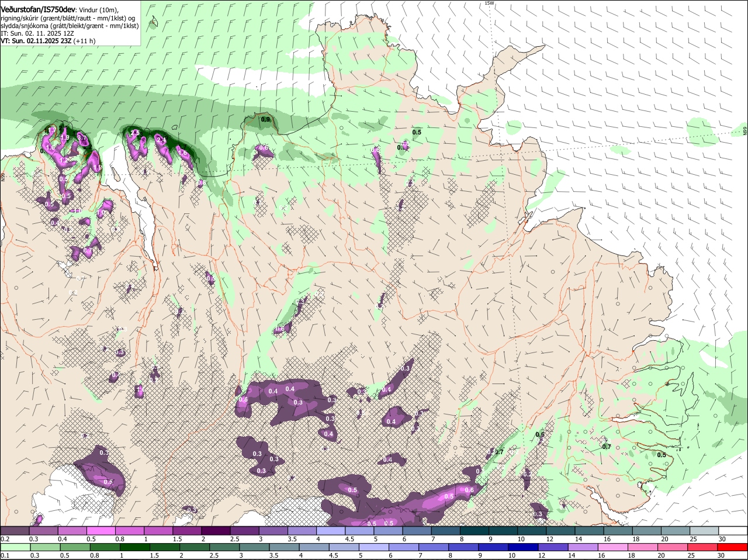
Task: Pick the darkest green 1–1.5 swatch in lower legend
Action: coord(136,547)
